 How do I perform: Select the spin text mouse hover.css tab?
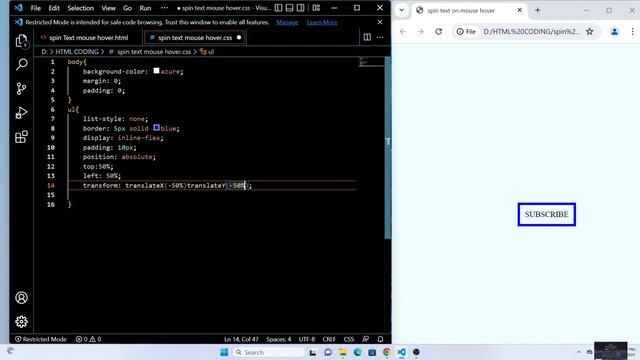tap(195, 38)
